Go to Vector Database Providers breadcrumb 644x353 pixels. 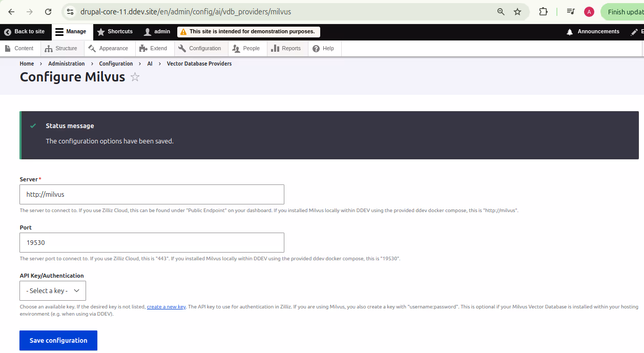tap(199, 64)
